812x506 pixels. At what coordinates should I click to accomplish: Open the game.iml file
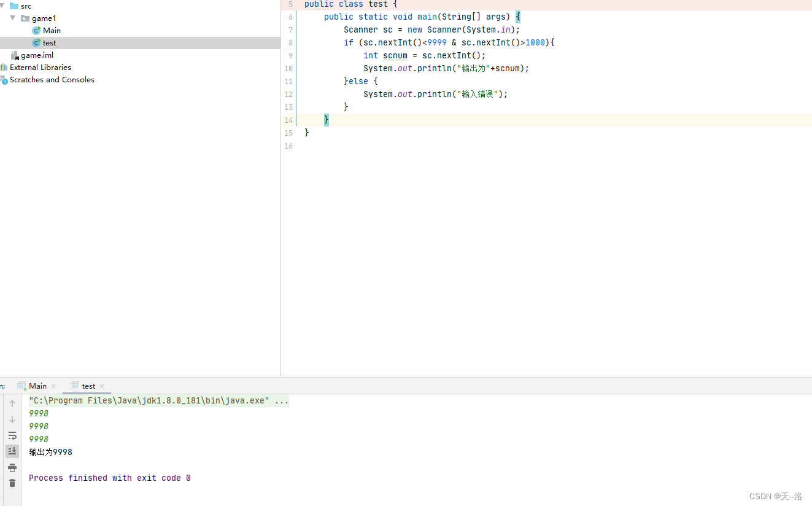(x=37, y=55)
